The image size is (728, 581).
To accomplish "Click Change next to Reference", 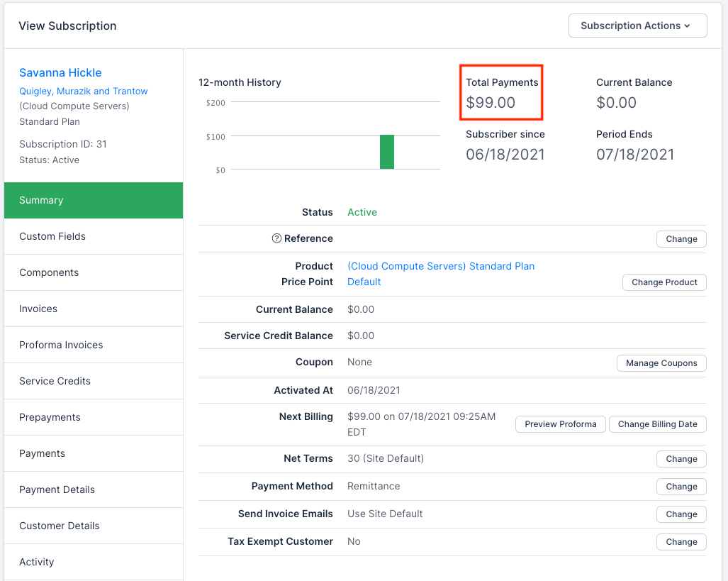I will point(681,239).
